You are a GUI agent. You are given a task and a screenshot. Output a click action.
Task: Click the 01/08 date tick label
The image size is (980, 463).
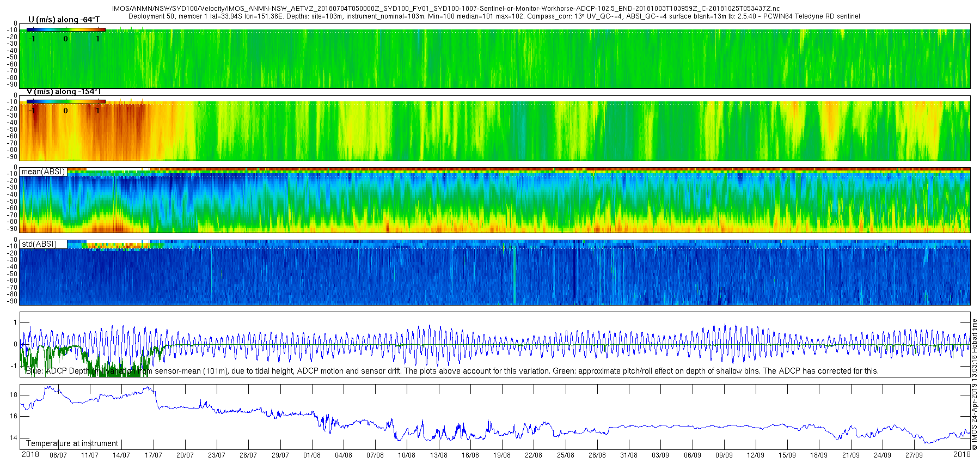click(312, 455)
